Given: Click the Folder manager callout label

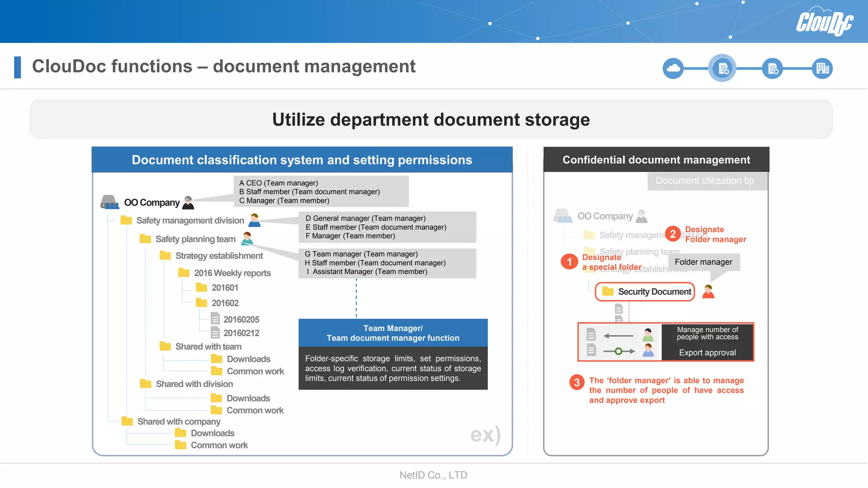Looking at the screenshot, I should 704,262.
